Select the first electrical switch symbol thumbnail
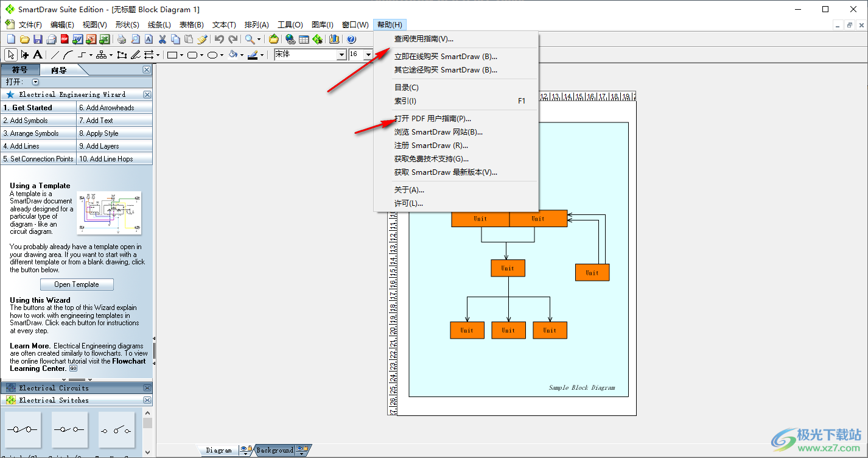 pyautogui.click(x=23, y=429)
